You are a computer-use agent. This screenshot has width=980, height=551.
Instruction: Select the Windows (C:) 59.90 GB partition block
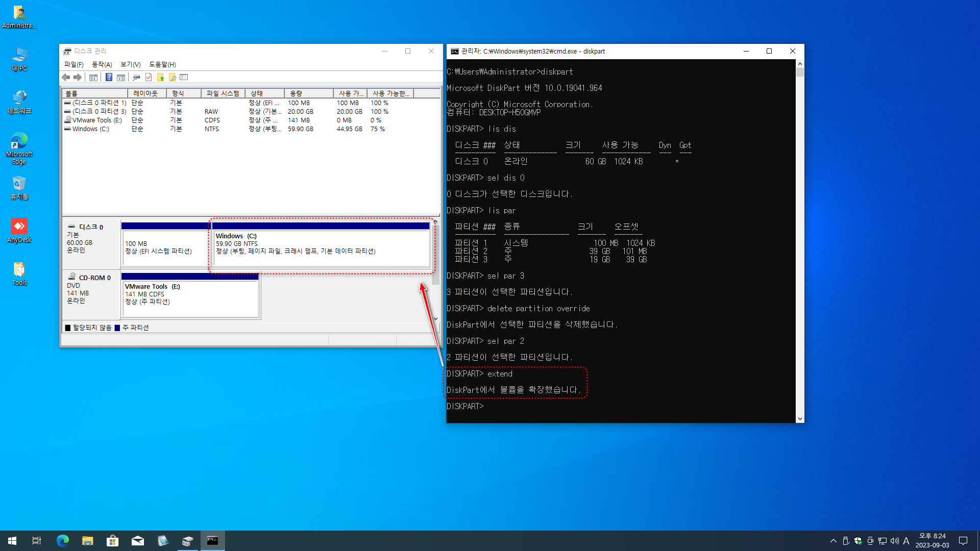click(321, 245)
